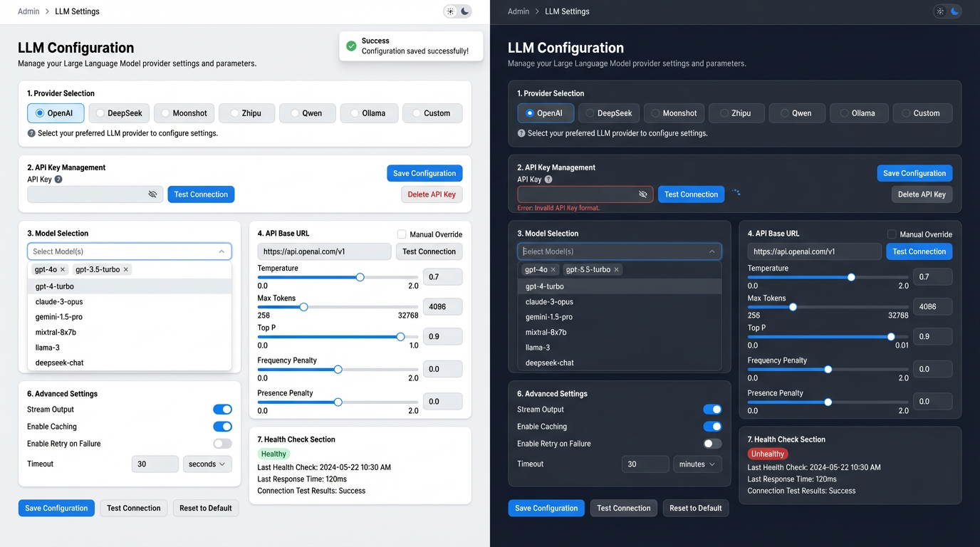Click the green check icon in the Success notification
This screenshot has height=547, width=980.
coord(351,46)
